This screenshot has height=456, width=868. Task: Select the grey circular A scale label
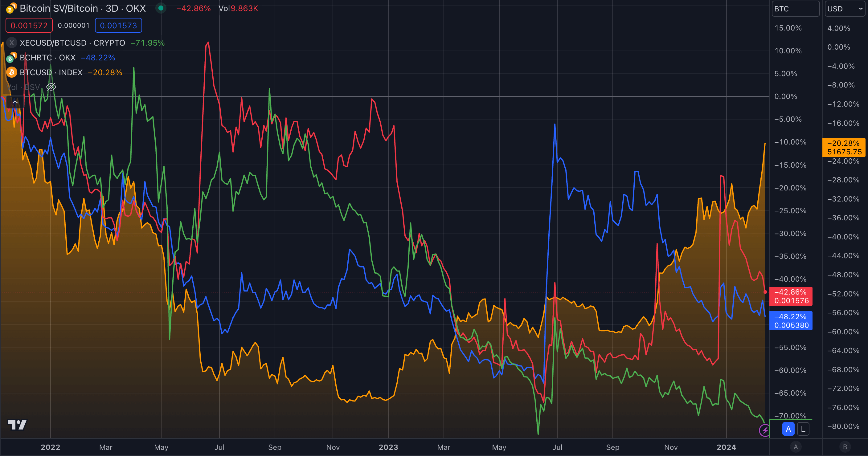coord(796,447)
